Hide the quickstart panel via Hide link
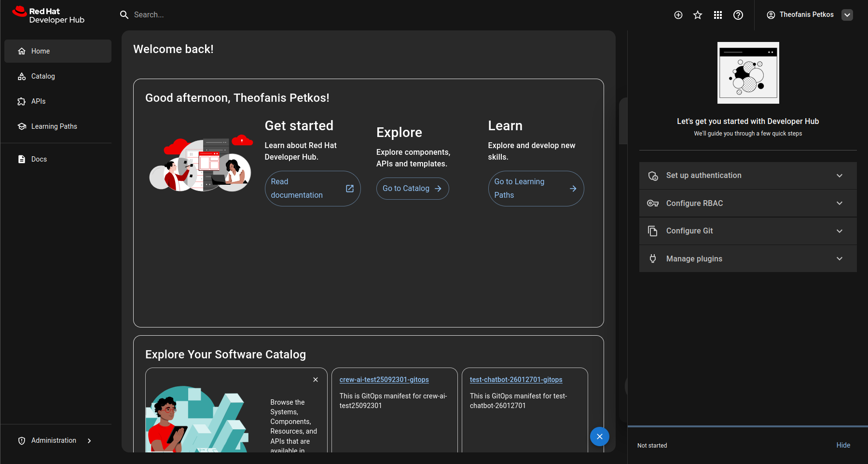 [x=843, y=445]
